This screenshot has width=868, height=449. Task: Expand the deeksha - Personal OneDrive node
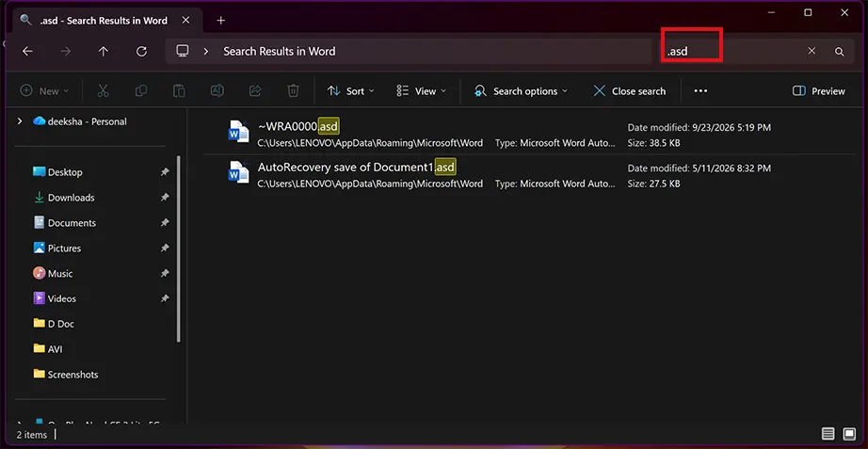pos(20,121)
